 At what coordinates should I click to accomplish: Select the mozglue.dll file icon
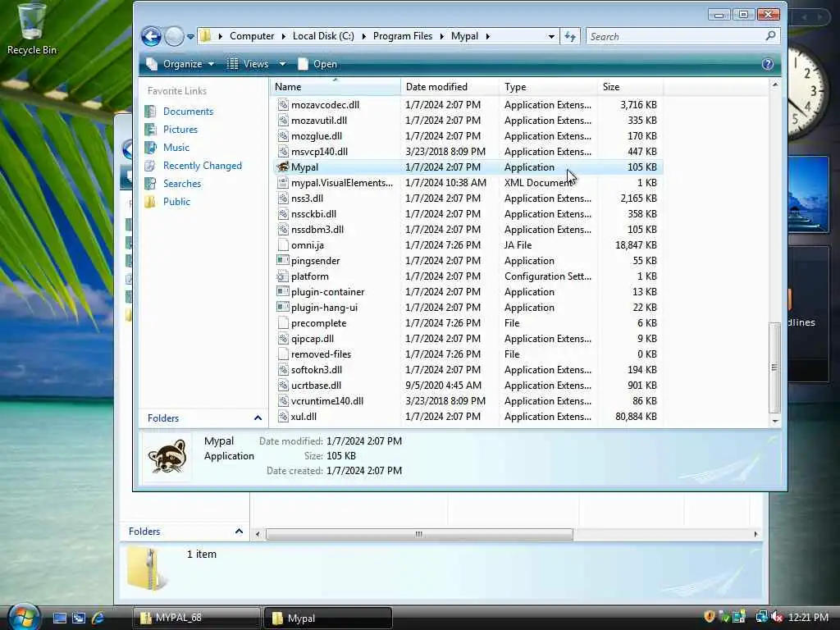(283, 136)
